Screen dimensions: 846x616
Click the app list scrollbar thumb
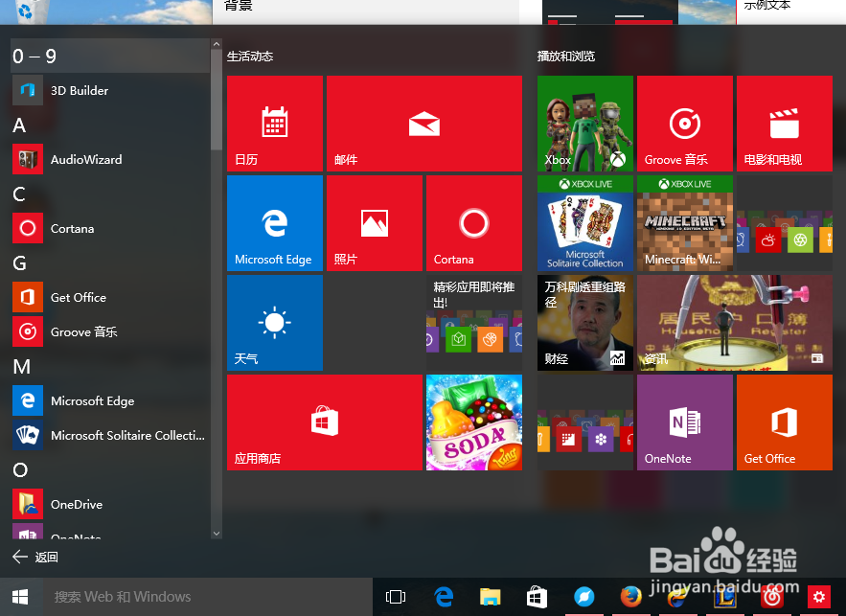coord(217,100)
